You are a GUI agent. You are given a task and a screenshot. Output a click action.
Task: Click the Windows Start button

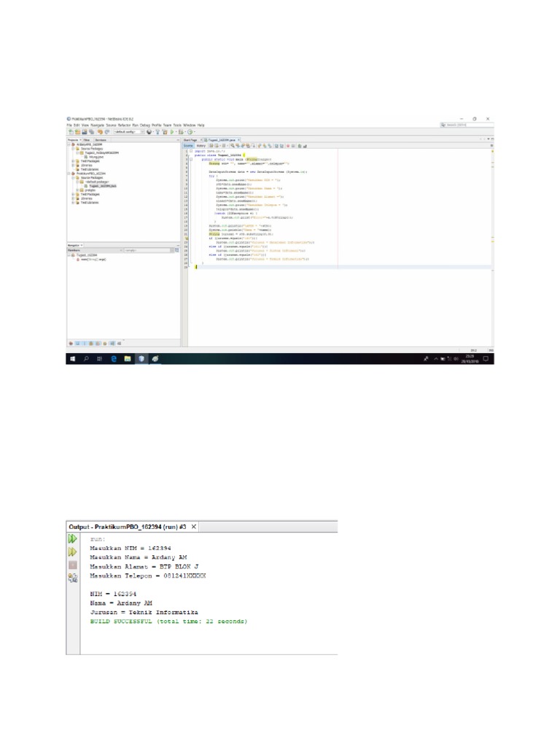click(x=73, y=359)
